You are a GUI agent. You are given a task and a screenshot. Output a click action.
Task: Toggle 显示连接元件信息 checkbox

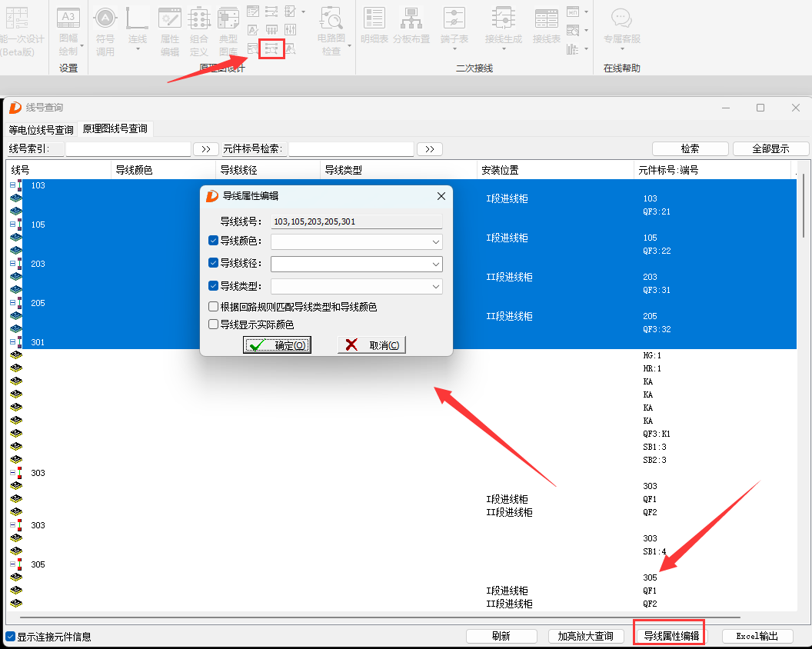[x=10, y=637]
